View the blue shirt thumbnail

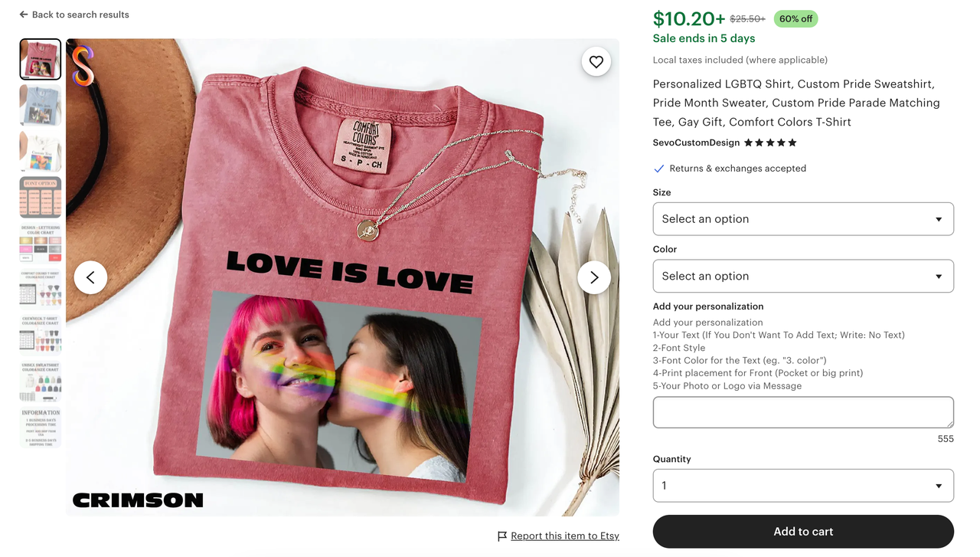tap(41, 105)
